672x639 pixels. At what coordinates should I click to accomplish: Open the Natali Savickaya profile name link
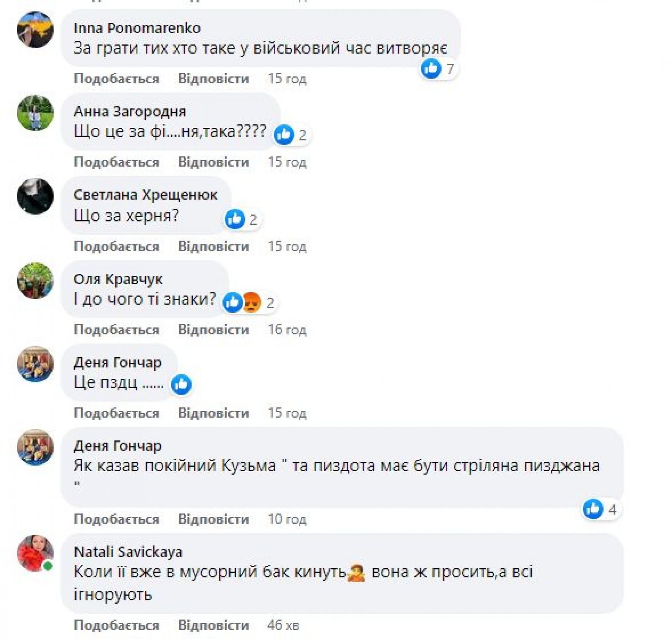[x=128, y=552]
